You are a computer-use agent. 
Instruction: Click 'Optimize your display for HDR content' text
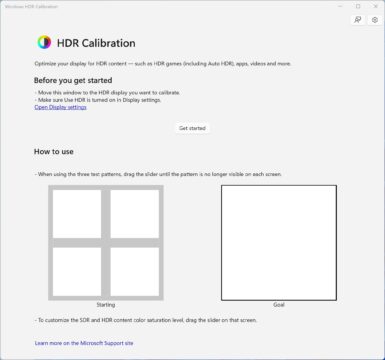[x=163, y=64]
